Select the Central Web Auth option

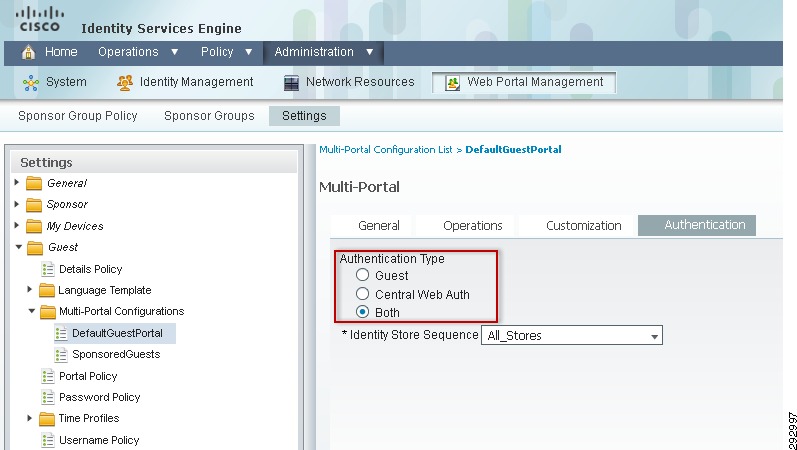(362, 293)
